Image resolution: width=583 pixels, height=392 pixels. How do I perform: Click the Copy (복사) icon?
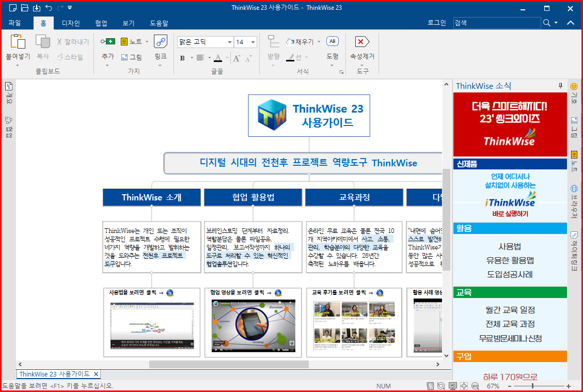(43, 41)
